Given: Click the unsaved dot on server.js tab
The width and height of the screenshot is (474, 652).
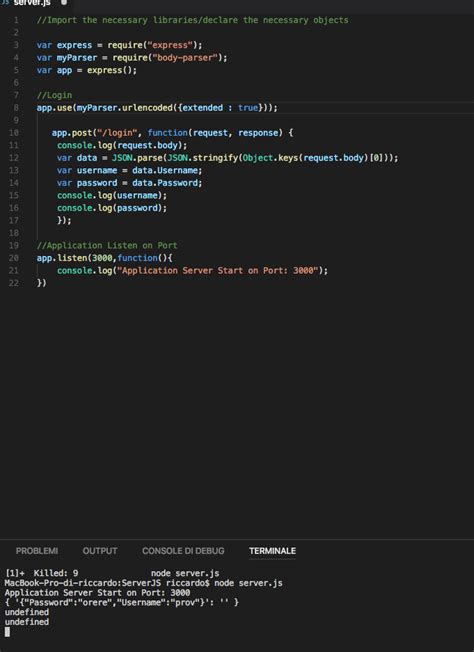Looking at the screenshot, I should [x=64, y=2].
